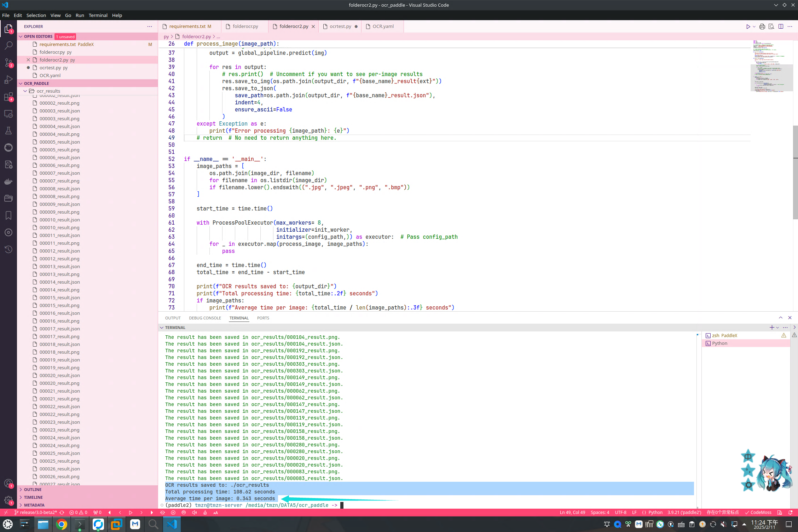798x532 pixels.
Task: Open the terminal launch profile dropdown
Action: point(777,327)
